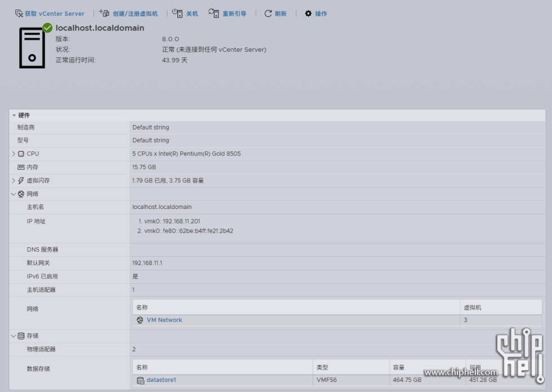
Task: Click the create/register VM icon
Action: pos(104,13)
